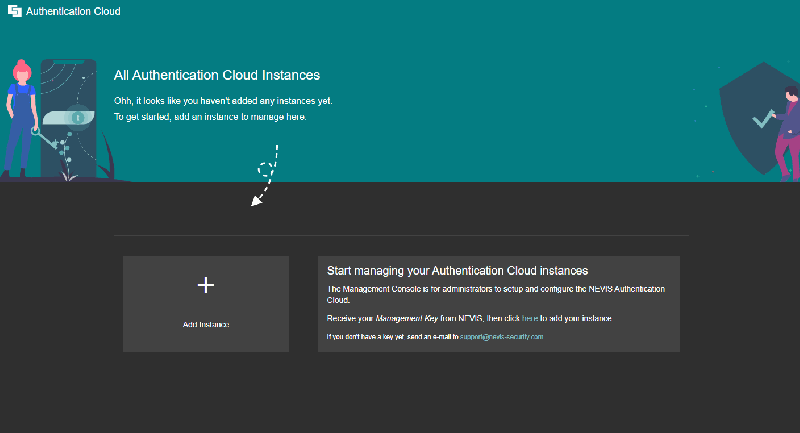The height and width of the screenshot is (433, 800).
Task: Click the plus icon to add instance
Action: coord(206,285)
